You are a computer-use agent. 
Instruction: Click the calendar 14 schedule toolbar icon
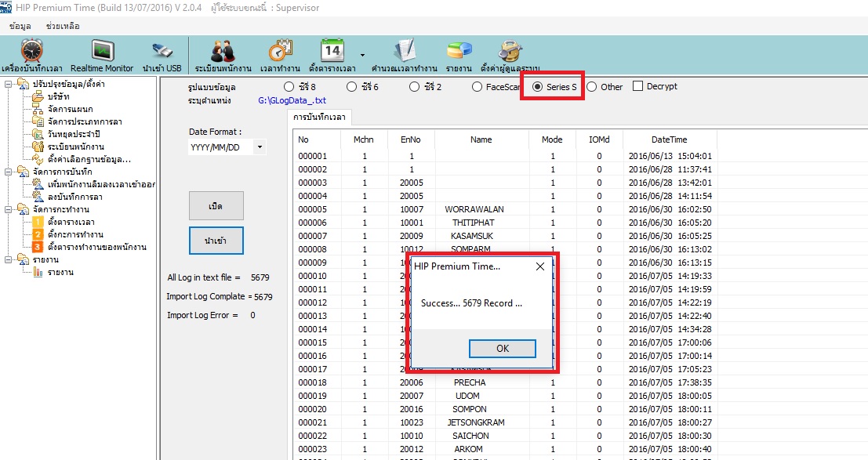tap(332, 56)
